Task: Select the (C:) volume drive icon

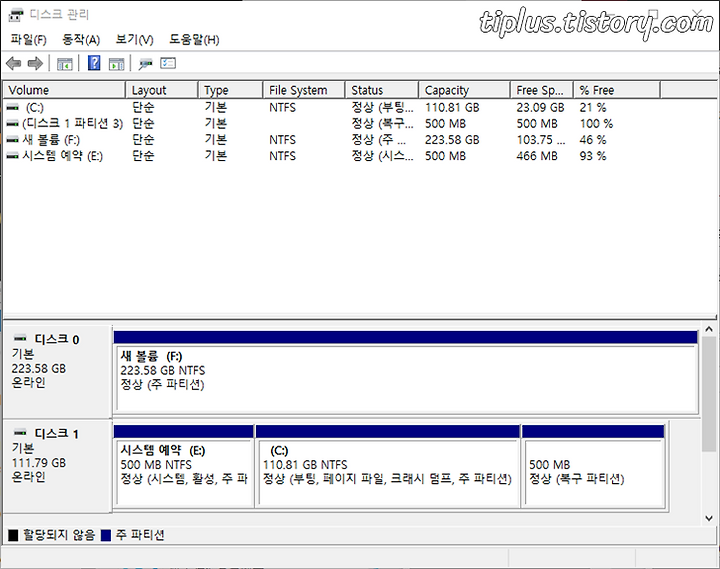Action: click(x=13, y=107)
